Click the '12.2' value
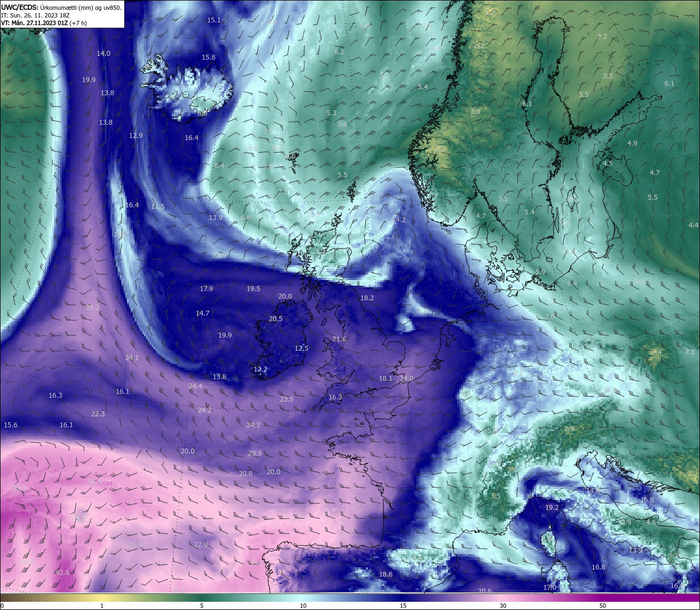 [260, 370]
